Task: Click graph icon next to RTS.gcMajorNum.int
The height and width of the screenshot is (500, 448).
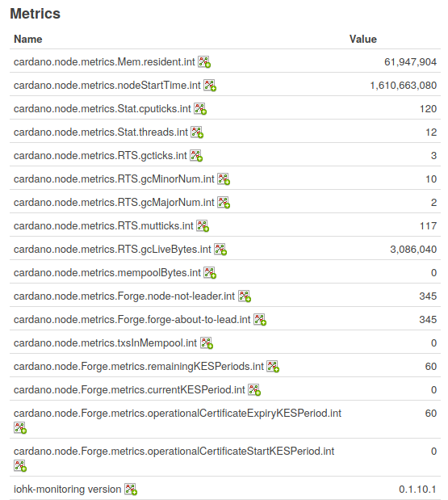Action: [x=224, y=203]
